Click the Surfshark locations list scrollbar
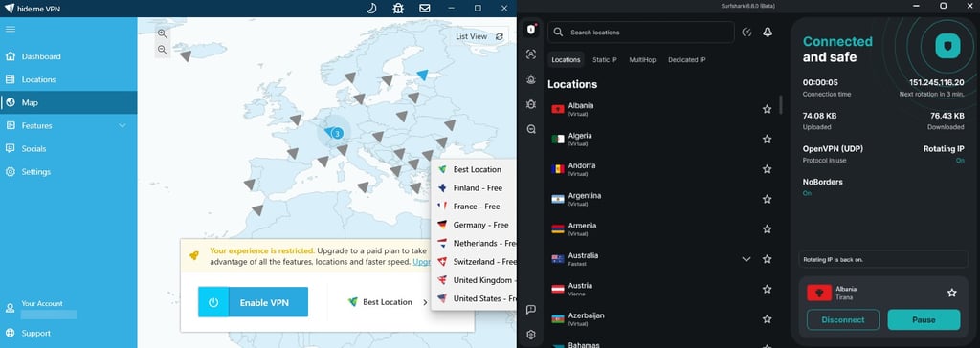This screenshot has width=980, height=348. (781, 104)
